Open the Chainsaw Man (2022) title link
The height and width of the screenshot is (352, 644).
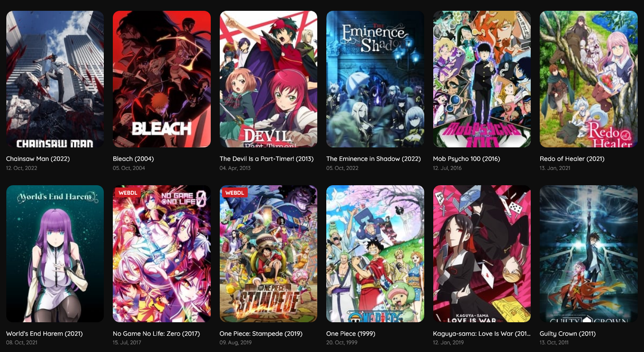[38, 159]
